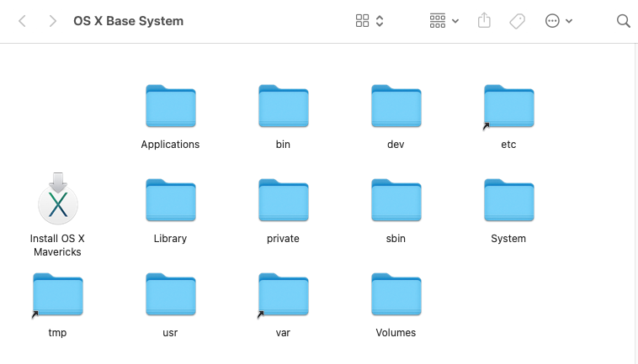
Task: Click the "var" name label
Action: [283, 333]
